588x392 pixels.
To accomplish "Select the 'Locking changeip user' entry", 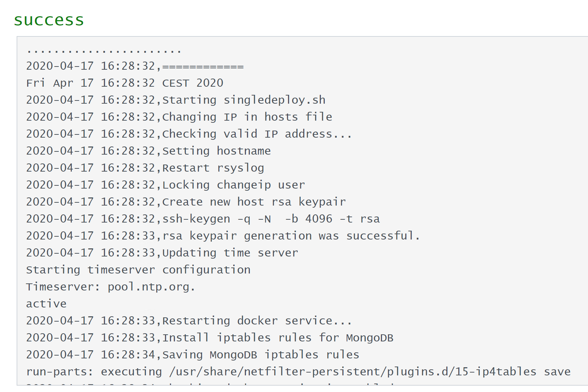I will [165, 185].
